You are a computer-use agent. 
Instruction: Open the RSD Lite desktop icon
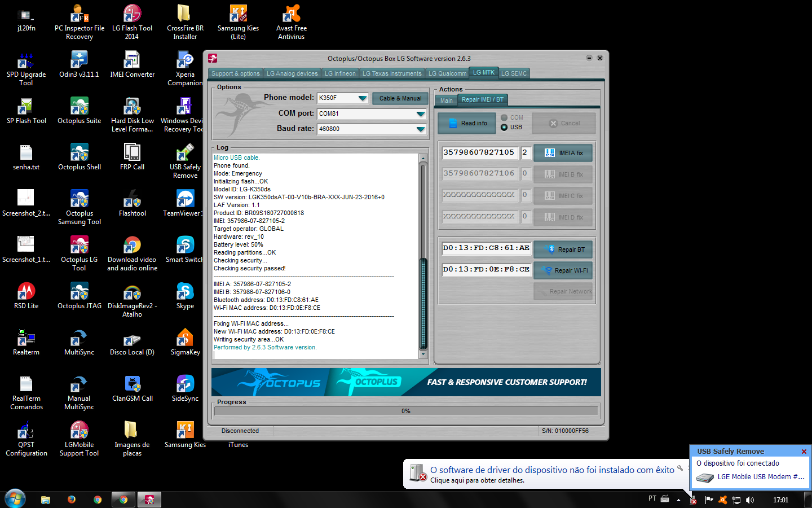click(x=26, y=296)
